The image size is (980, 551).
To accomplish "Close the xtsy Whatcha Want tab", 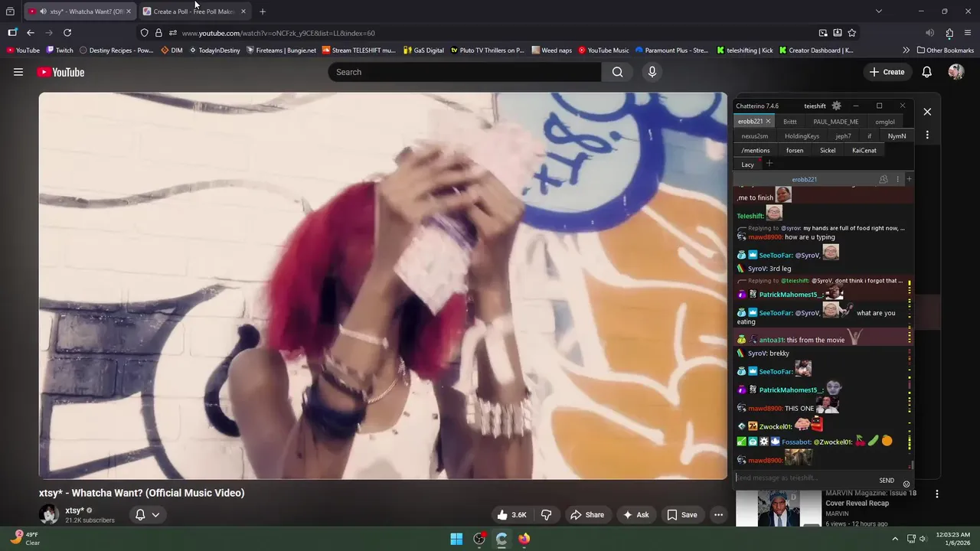I will [x=128, y=11].
